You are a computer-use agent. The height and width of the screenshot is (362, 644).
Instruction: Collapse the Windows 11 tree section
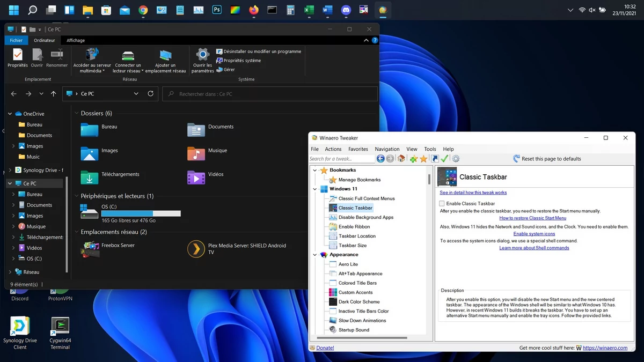[x=315, y=189]
